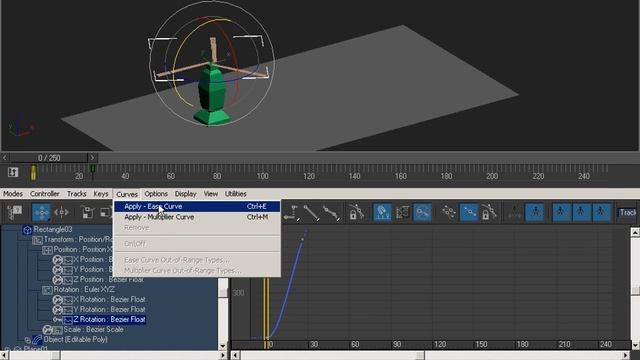Image resolution: width=640 pixels, height=360 pixels.
Task: Click the Object (Editable Poly) modifier icon
Action: 37,340
